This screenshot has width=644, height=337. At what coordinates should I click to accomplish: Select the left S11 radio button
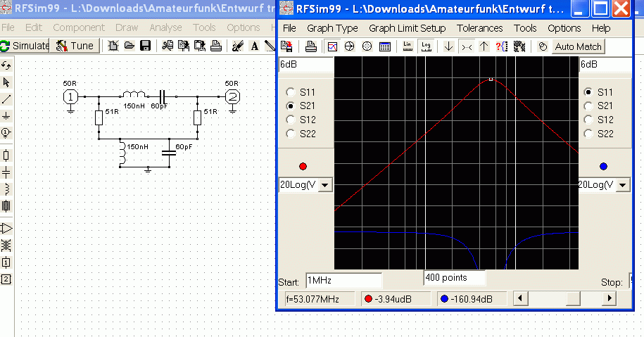[x=291, y=92]
